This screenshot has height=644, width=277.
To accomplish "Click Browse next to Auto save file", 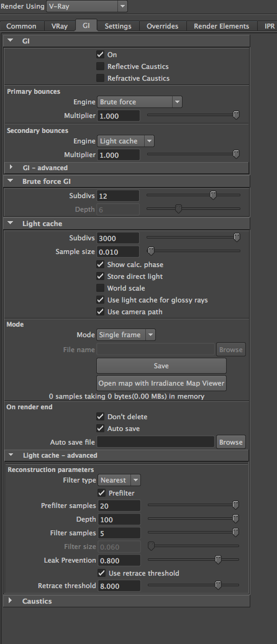I will click(x=231, y=442).
